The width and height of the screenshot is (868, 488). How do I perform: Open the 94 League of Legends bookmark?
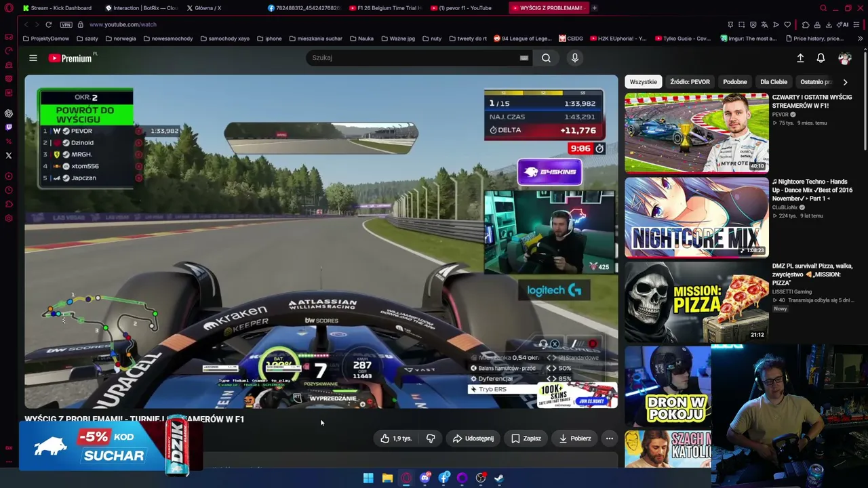(522, 39)
